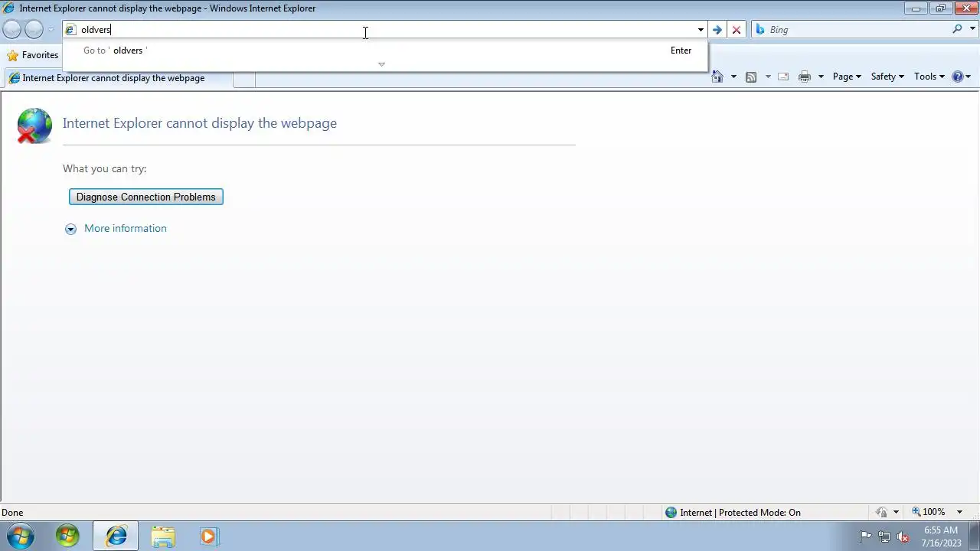Click the Read Mail envelope icon
This screenshot has width=980, height=551.
(783, 77)
